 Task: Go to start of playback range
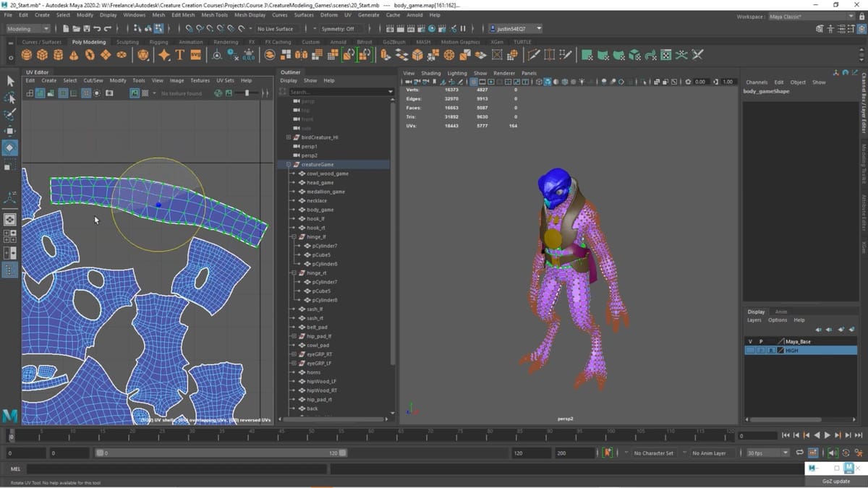click(786, 435)
